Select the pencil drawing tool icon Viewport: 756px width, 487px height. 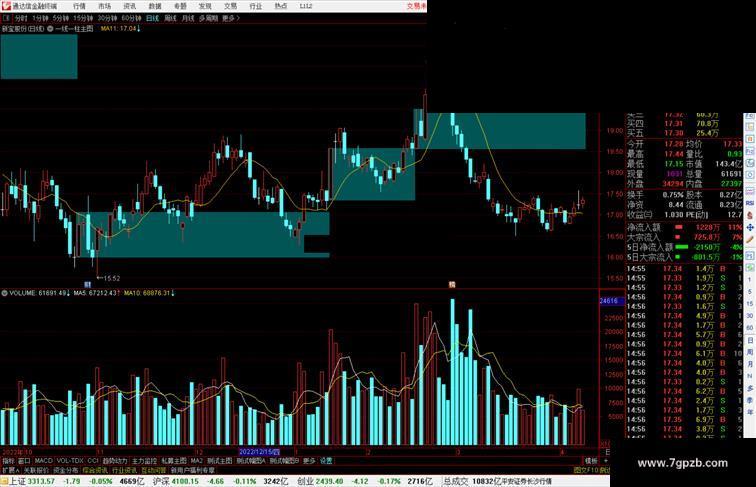[750, 240]
